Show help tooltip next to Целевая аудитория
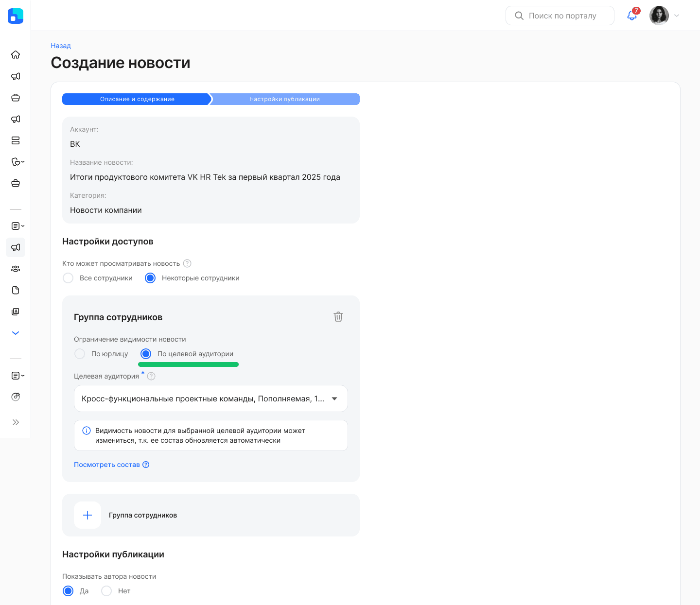700x605 pixels. [151, 376]
